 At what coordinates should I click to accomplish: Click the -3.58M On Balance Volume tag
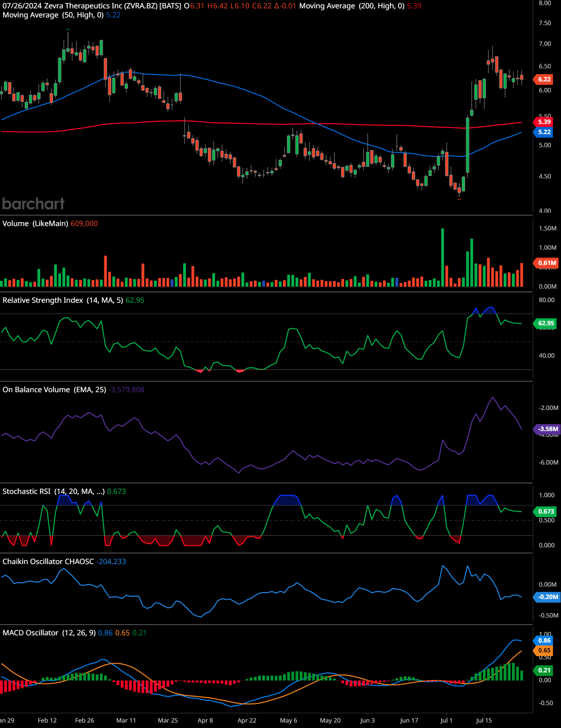coord(547,429)
